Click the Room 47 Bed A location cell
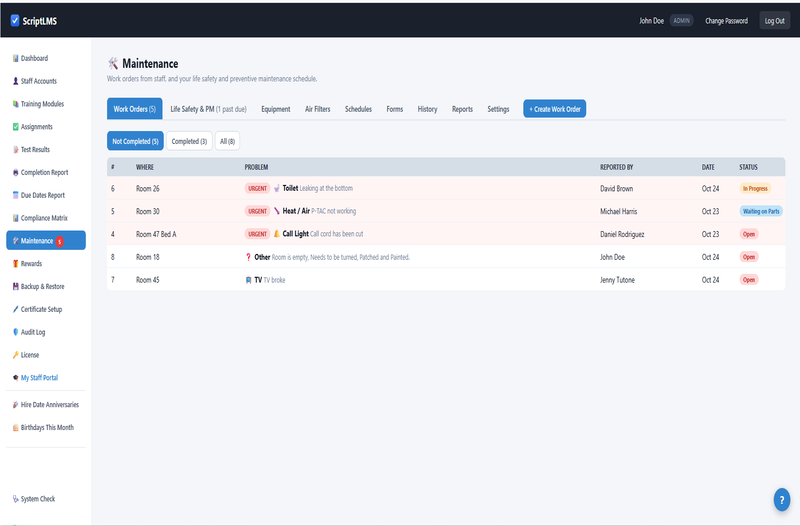The height and width of the screenshot is (526, 800). click(x=156, y=234)
